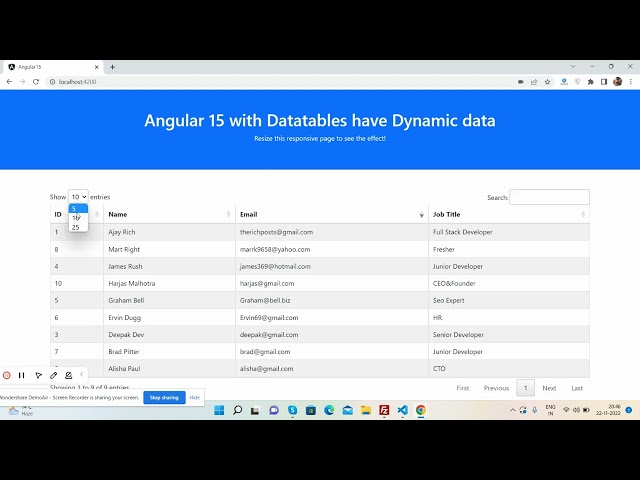
Task: Sort table by Job Title column
Action: coord(509,214)
